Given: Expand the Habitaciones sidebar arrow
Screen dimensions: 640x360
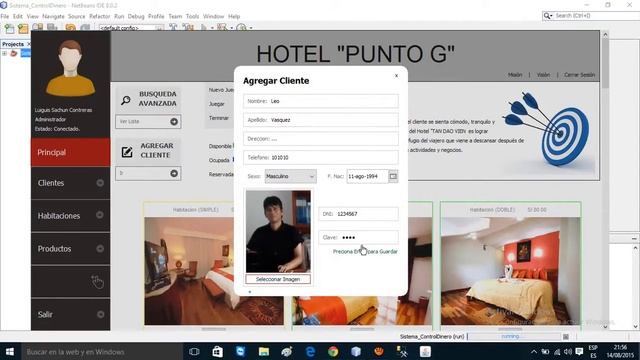Looking at the screenshot, I should [100, 215].
